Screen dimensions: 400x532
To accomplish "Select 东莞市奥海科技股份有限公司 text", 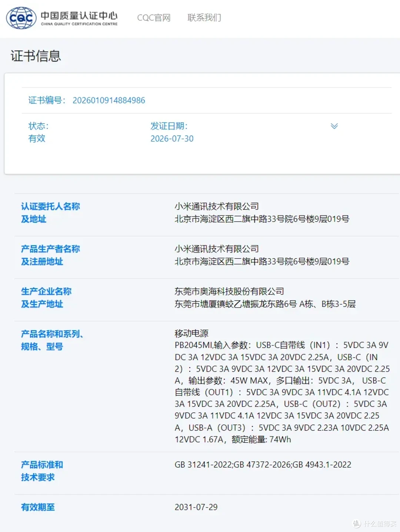I will (x=229, y=291).
